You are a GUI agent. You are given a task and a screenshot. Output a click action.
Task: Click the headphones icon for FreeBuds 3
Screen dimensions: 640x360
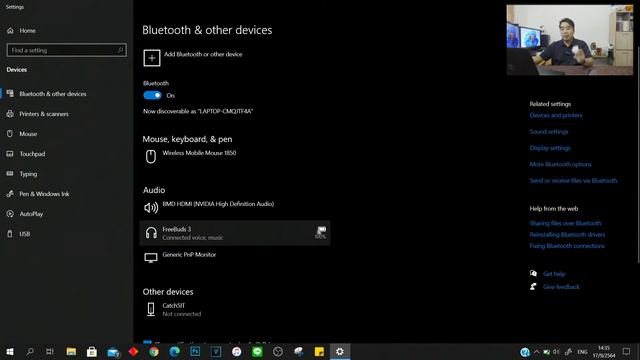click(x=151, y=233)
